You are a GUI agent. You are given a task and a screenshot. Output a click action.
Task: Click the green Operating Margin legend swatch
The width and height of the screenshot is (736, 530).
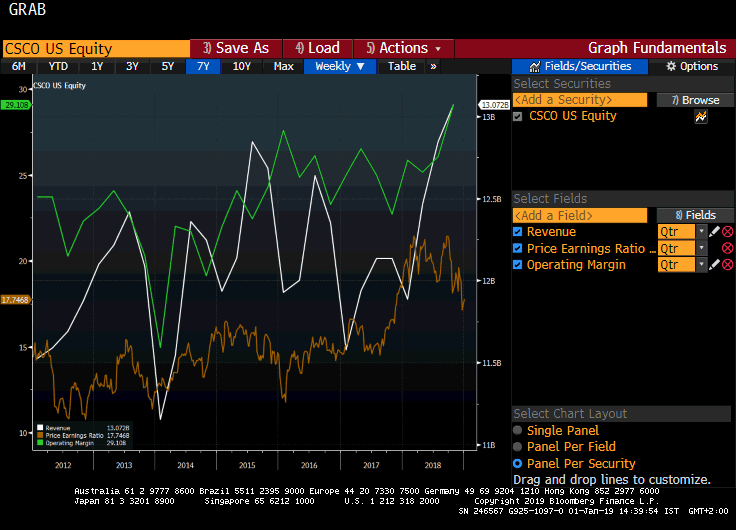(x=39, y=441)
